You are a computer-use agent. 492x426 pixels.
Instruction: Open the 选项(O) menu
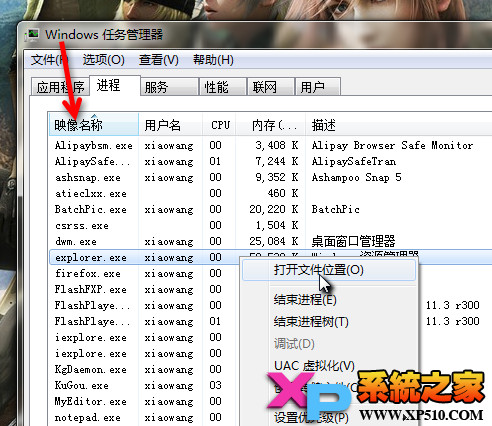tap(104, 60)
